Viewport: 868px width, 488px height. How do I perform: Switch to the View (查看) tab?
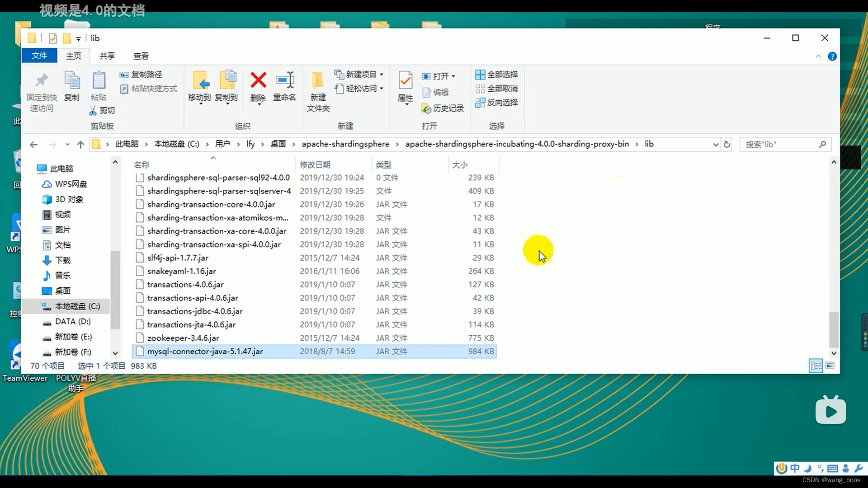tap(141, 56)
